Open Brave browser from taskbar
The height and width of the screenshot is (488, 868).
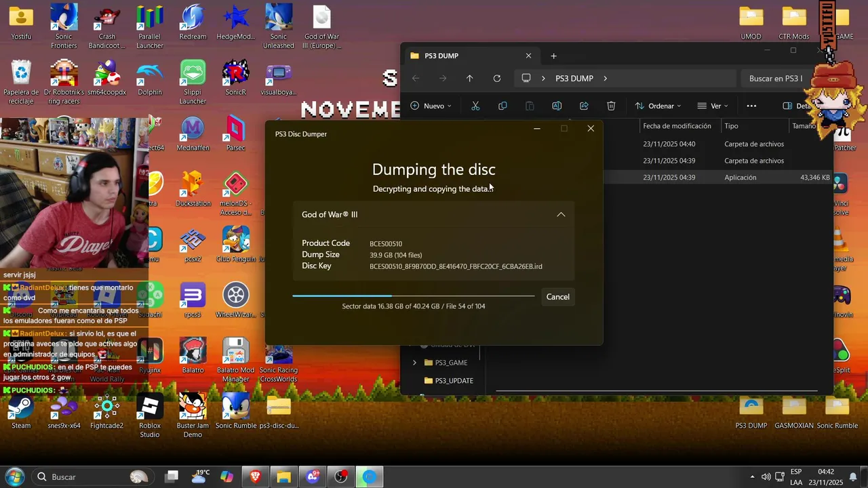point(255,477)
